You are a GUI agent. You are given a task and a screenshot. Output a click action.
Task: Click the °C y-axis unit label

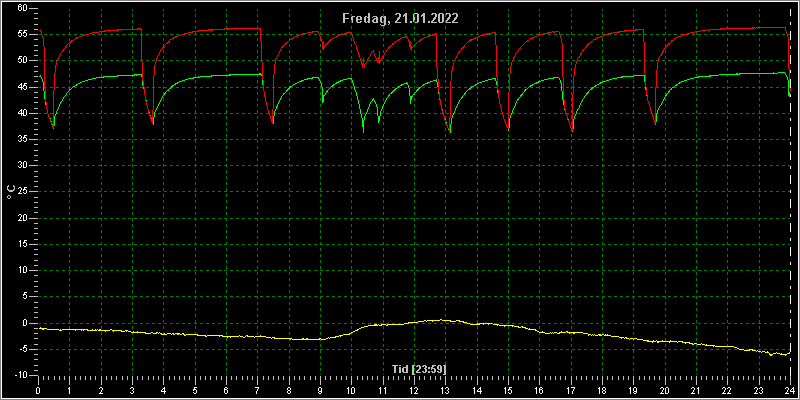[x=10, y=192]
